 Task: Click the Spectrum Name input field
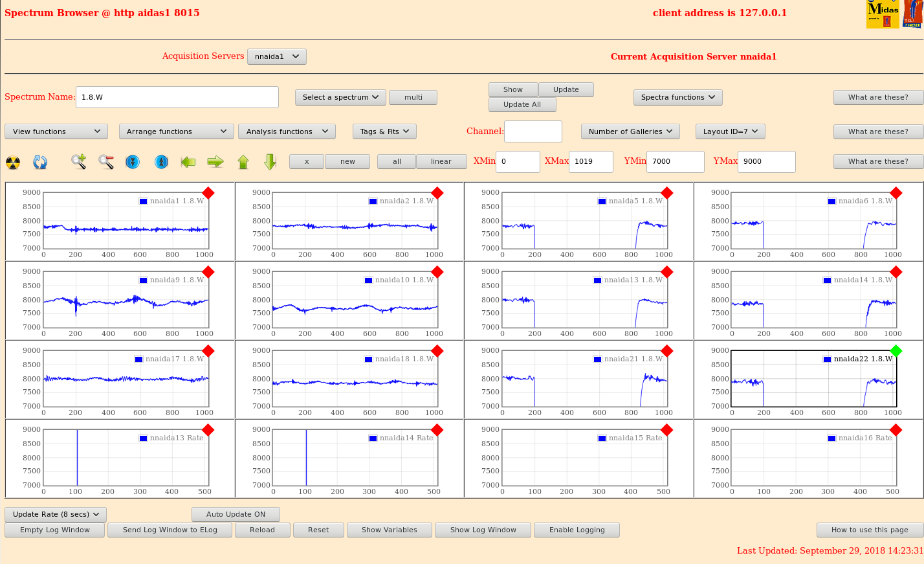(177, 97)
